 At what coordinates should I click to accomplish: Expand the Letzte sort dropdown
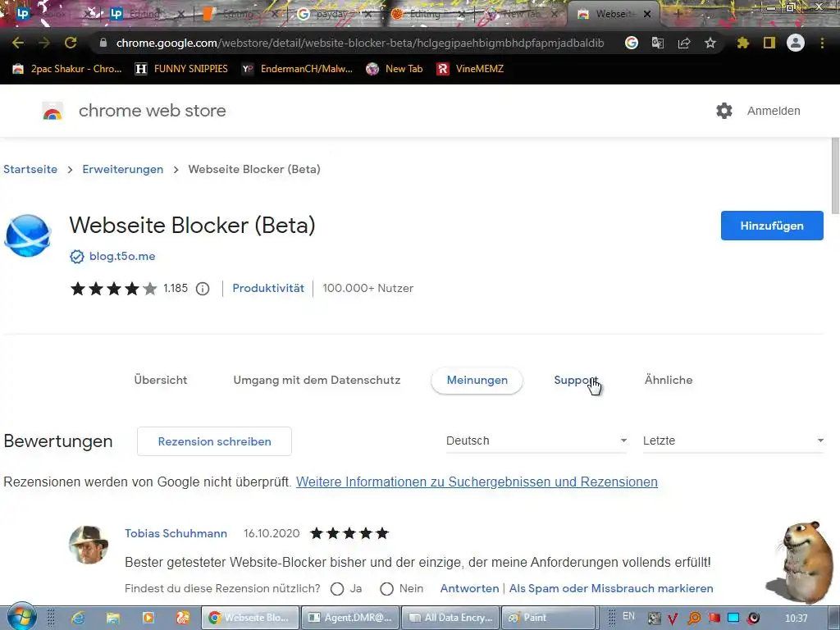pyautogui.click(x=733, y=441)
